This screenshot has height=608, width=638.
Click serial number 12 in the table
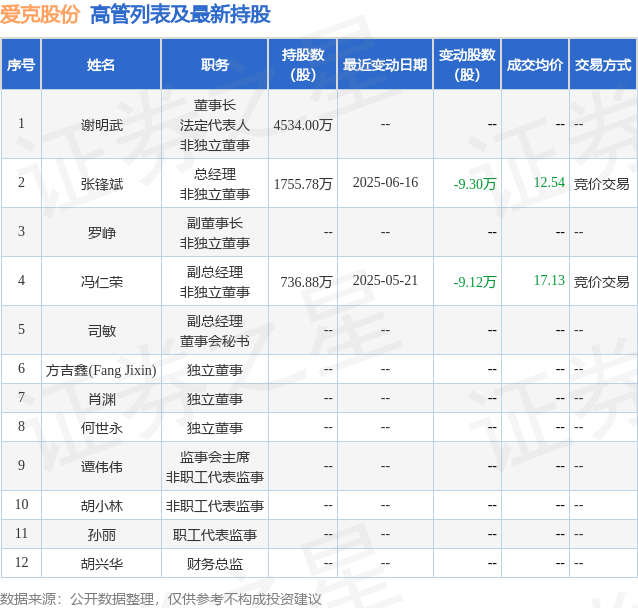coord(22,562)
